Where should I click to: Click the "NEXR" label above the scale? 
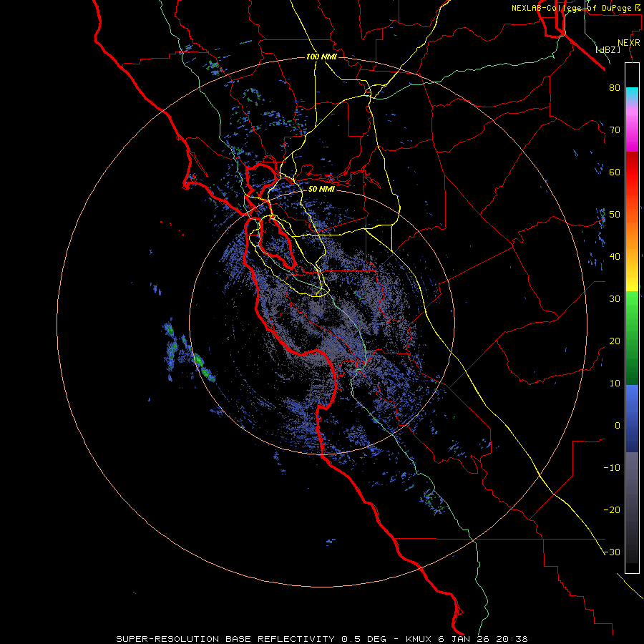pyautogui.click(x=629, y=43)
